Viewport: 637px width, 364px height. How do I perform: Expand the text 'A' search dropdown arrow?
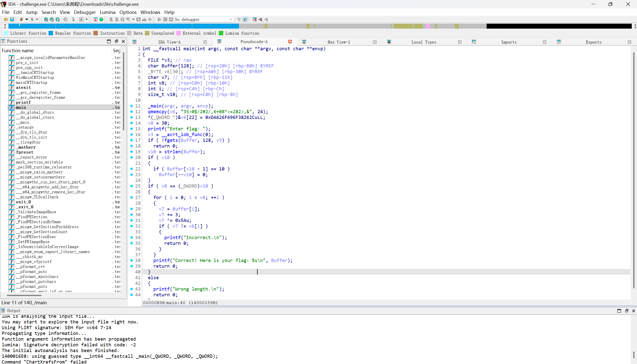click(87, 19)
